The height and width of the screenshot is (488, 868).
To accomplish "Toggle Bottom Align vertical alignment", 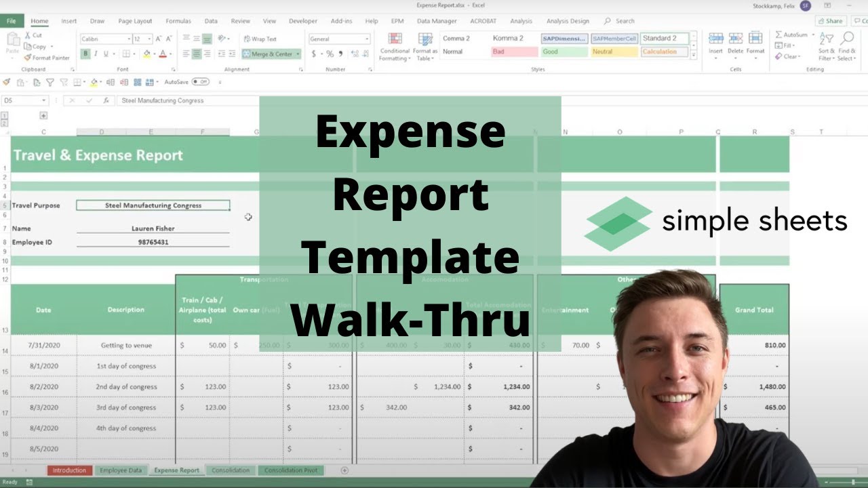I will (207, 39).
